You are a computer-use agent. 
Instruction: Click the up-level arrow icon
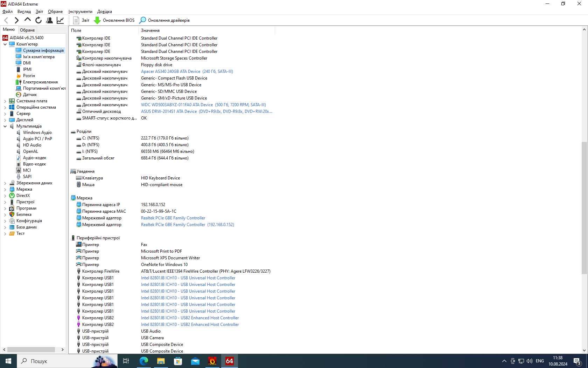tap(27, 20)
